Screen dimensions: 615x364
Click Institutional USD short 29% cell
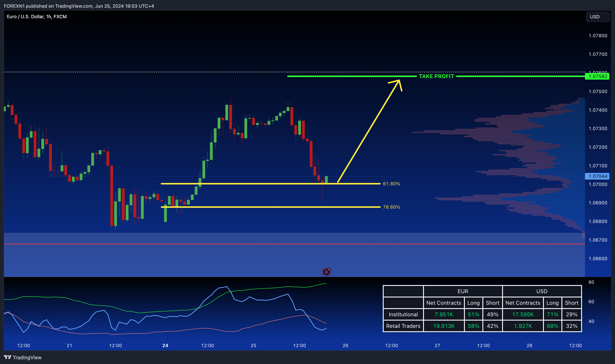coord(572,314)
